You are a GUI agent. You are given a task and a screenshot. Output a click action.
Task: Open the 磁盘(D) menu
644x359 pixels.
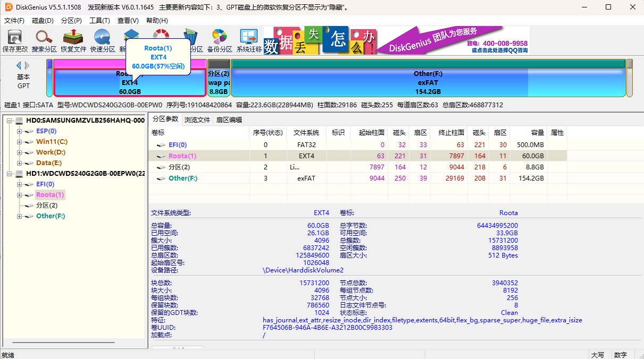[x=43, y=21]
